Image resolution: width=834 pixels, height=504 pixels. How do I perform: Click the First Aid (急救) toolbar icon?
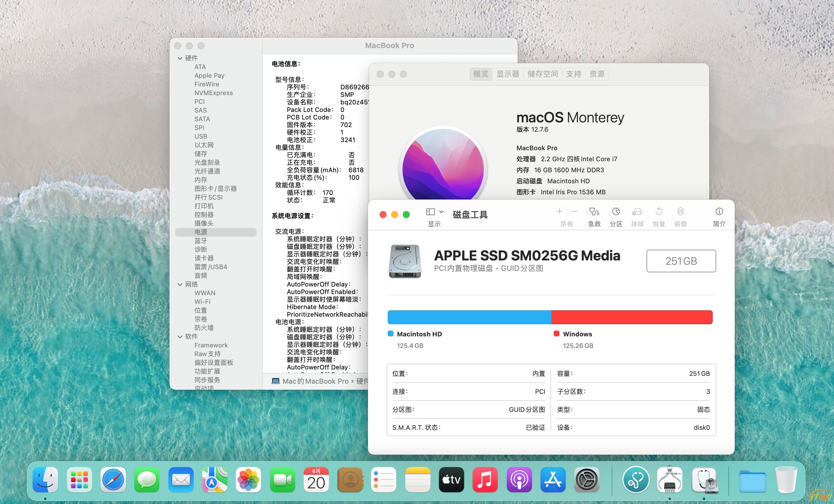pos(594,212)
